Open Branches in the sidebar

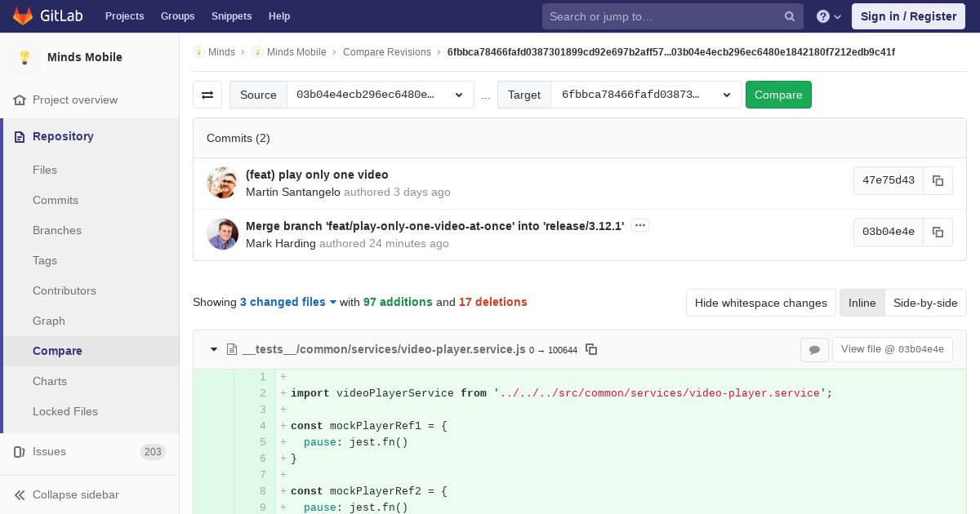click(57, 230)
